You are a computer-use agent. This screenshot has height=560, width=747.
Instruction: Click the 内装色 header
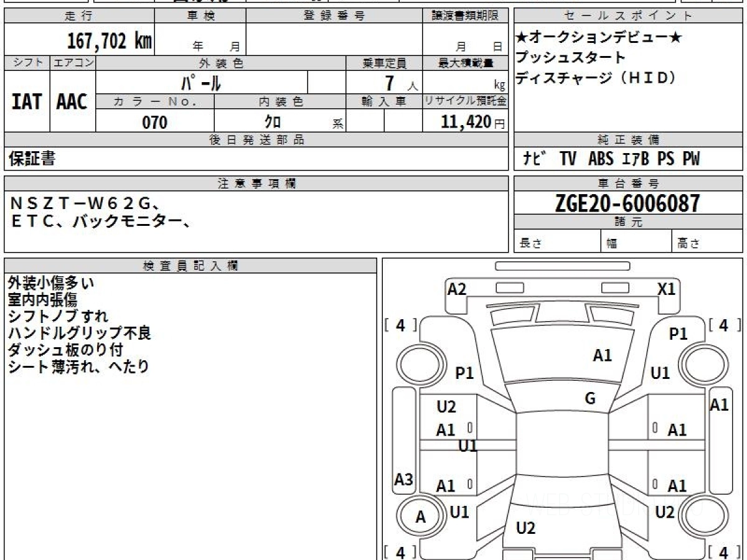pos(280,101)
